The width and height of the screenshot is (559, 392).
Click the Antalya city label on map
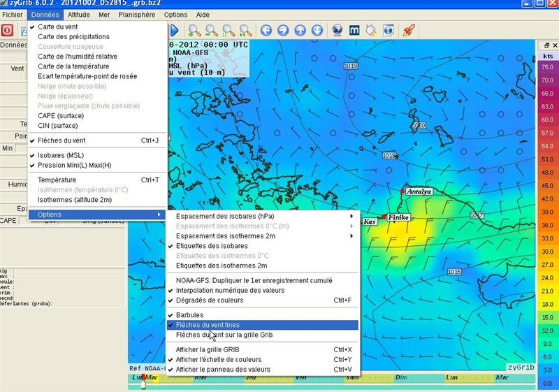tap(419, 191)
